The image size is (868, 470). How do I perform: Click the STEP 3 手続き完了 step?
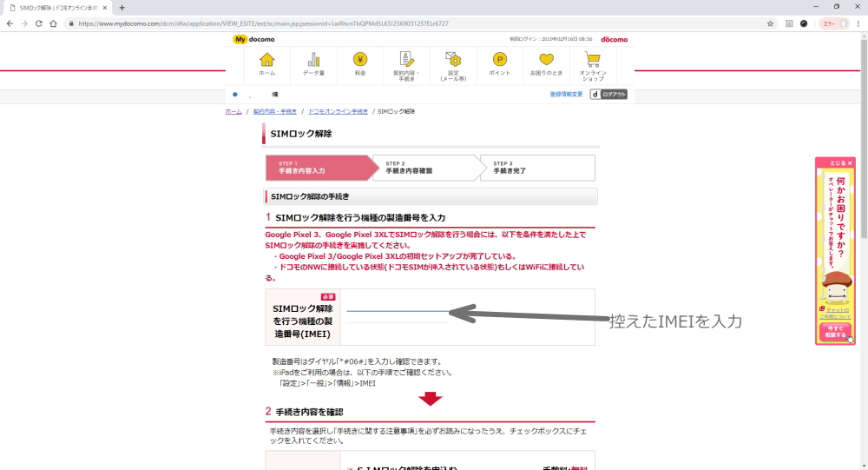point(537,168)
